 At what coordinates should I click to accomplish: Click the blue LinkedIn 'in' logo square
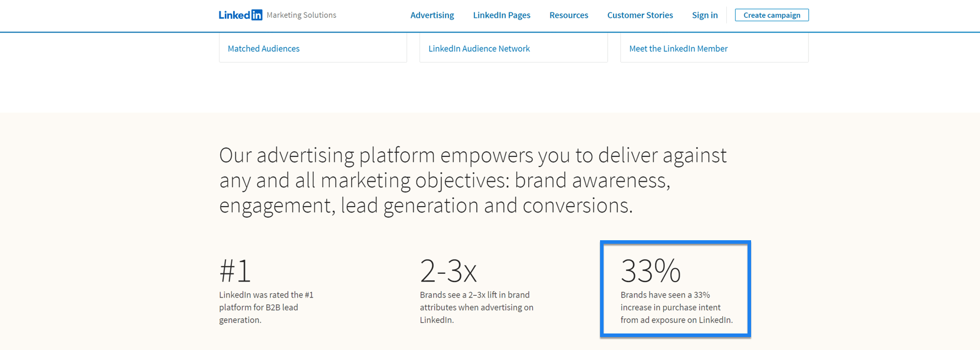pos(257,15)
